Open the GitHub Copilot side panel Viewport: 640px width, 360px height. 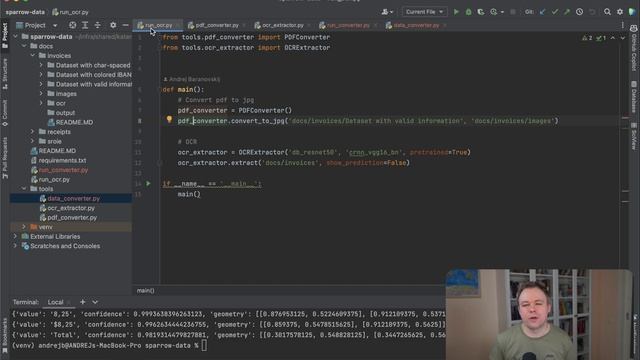click(634, 47)
